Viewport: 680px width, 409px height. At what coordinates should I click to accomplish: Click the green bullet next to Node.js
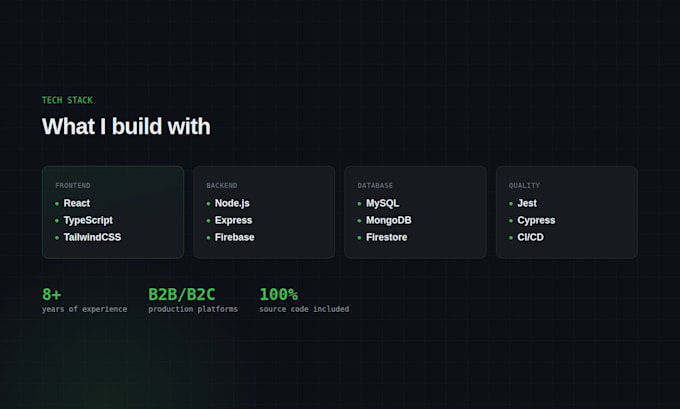[208, 203]
